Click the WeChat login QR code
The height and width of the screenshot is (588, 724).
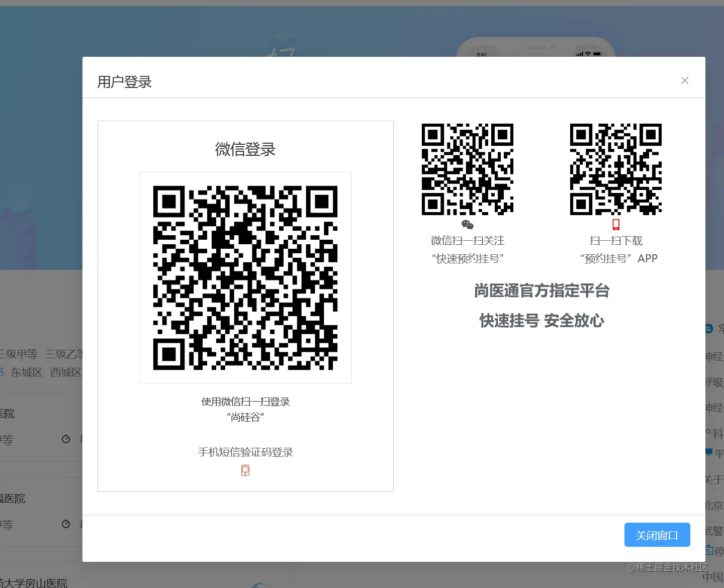pyautogui.click(x=245, y=278)
